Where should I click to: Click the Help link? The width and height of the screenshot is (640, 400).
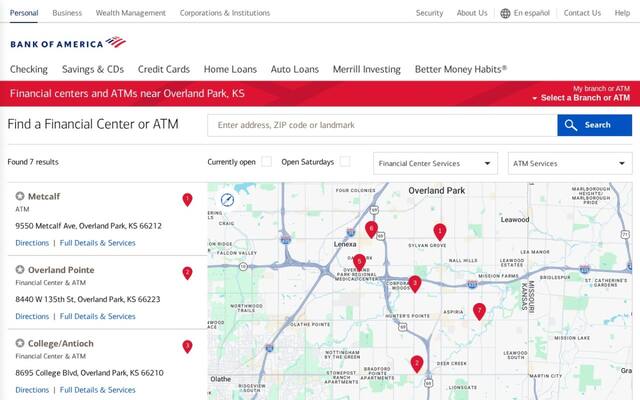coord(622,13)
